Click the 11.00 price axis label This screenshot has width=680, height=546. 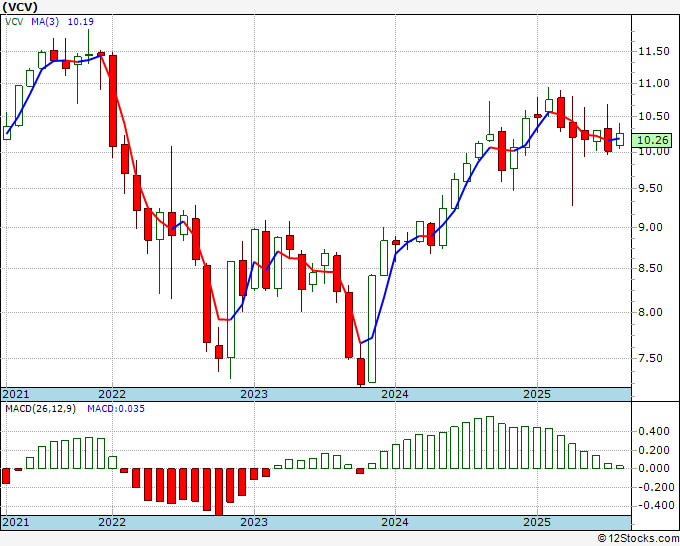pyautogui.click(x=654, y=83)
